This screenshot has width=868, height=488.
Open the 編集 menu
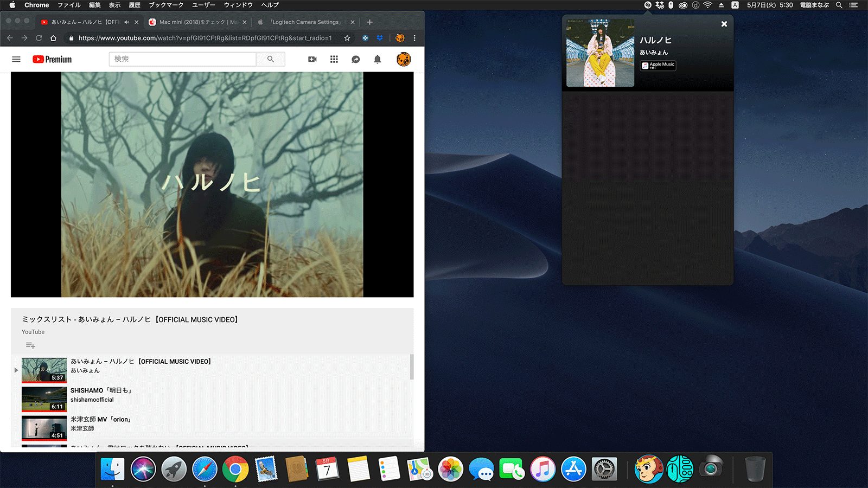(x=95, y=5)
